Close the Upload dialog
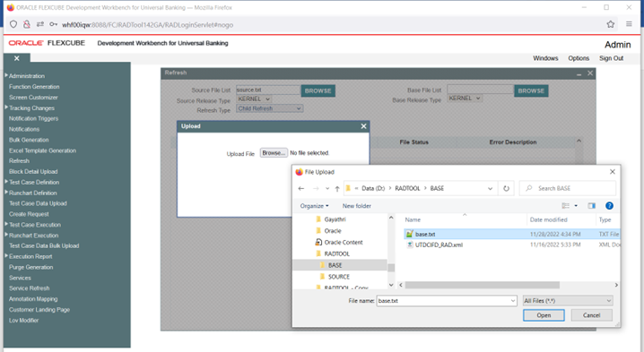 click(363, 126)
